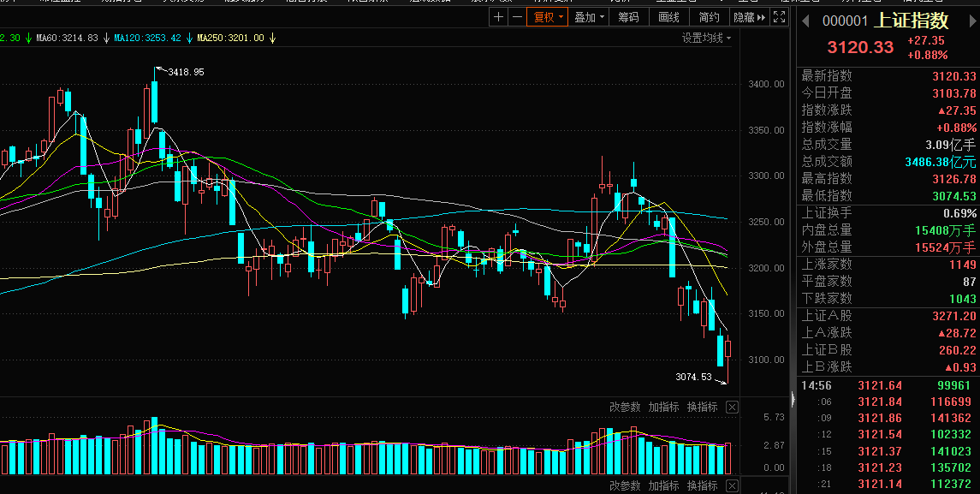Click the arrow next to MA120 value
Screen dimensions: 980x494
(x=189, y=39)
